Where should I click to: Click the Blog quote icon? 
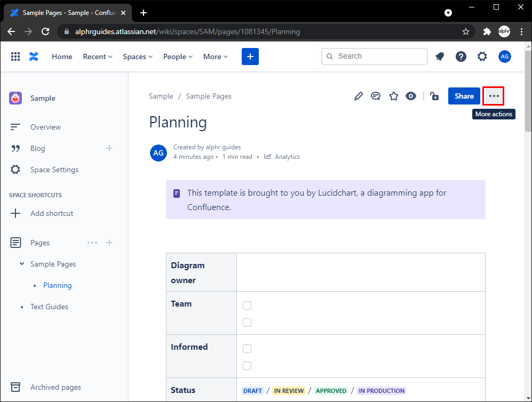15,148
